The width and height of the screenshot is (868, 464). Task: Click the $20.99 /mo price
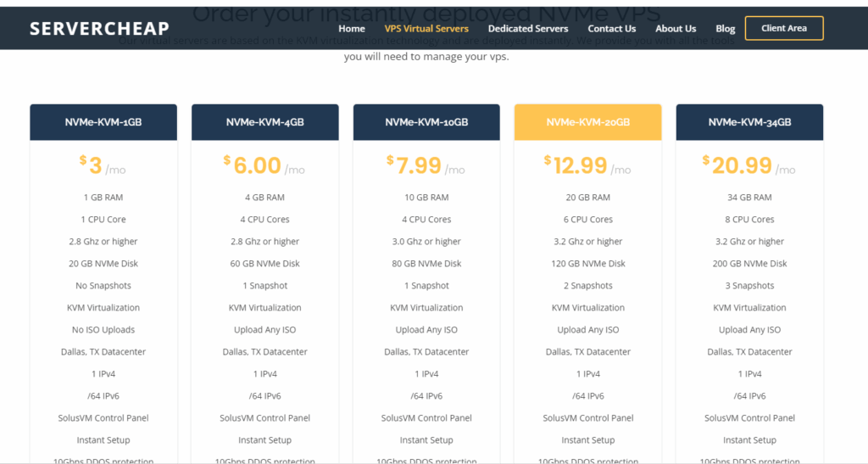tap(749, 165)
